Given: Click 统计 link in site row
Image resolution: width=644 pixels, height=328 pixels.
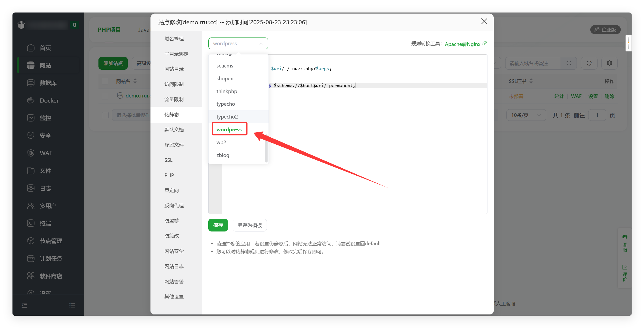Looking at the screenshot, I should pyautogui.click(x=559, y=96).
